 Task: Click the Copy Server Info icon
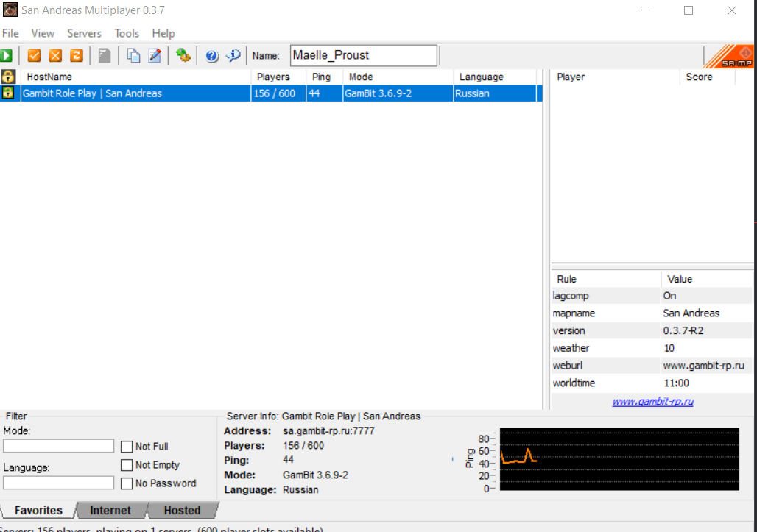(133, 56)
